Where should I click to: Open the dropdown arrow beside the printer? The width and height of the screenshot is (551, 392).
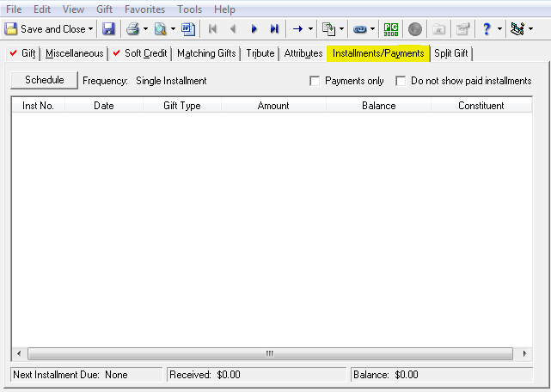tap(145, 29)
